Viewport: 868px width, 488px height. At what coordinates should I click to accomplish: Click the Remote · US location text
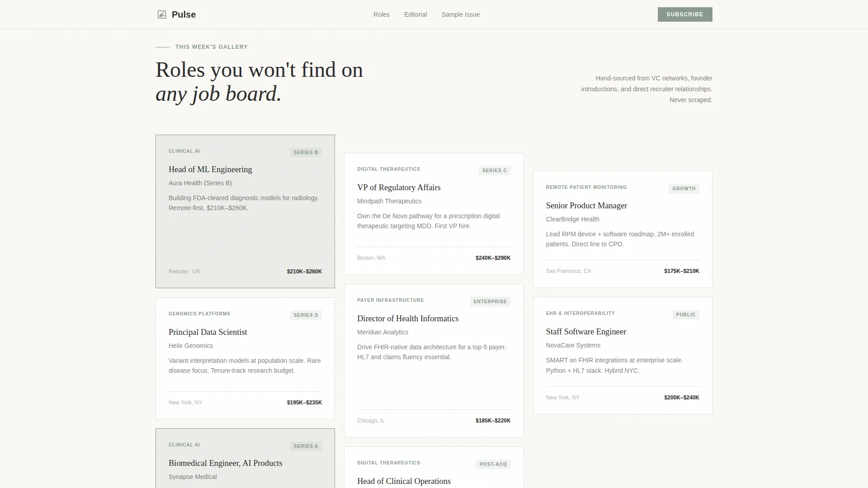coord(184,272)
